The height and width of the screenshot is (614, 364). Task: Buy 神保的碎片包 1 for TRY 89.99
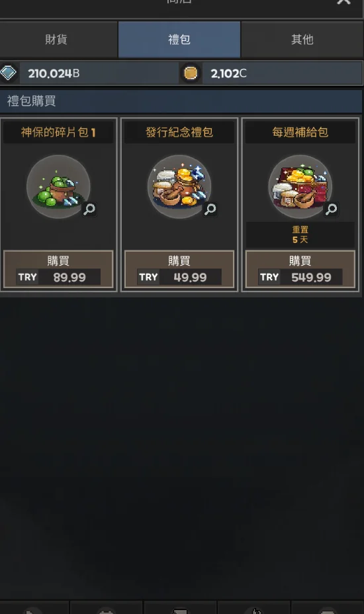[x=58, y=269]
